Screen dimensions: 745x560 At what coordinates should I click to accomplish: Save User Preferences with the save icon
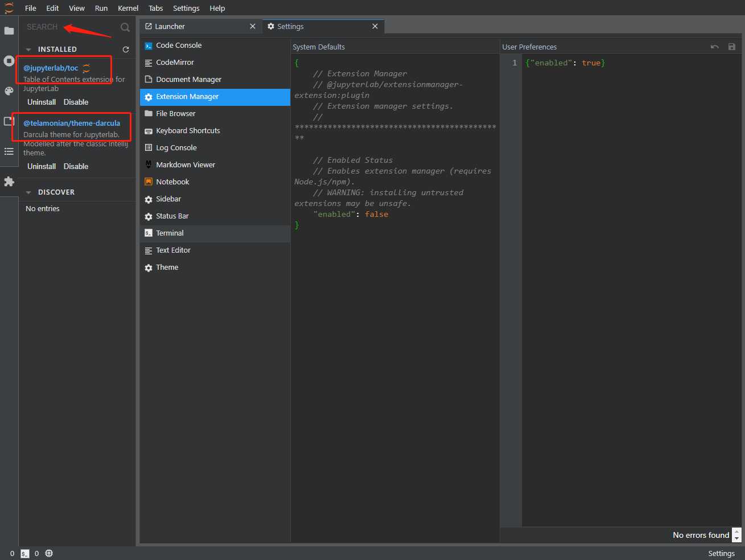tap(732, 47)
